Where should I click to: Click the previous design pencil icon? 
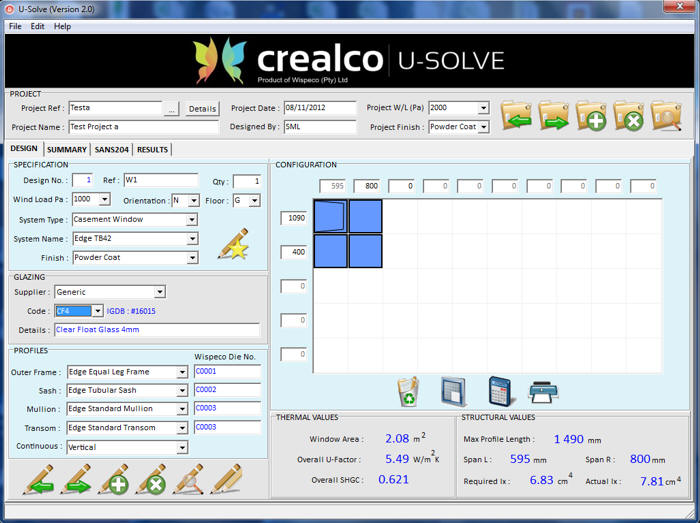point(38,479)
